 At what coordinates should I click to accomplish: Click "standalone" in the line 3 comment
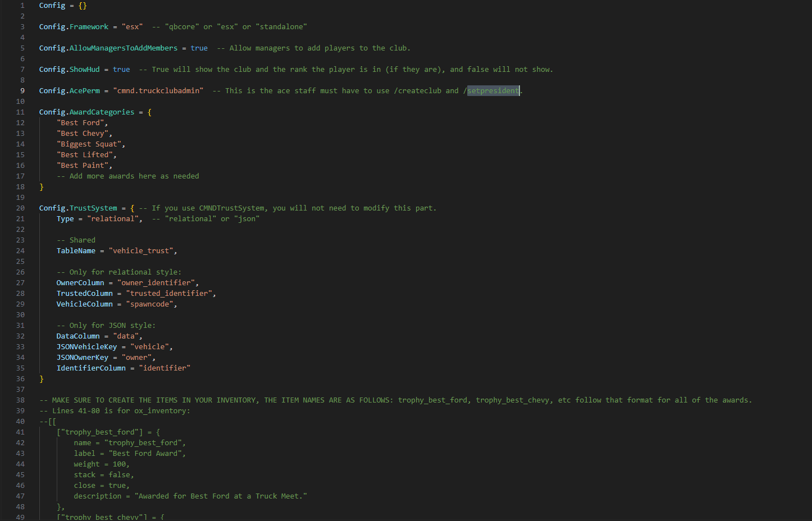[x=281, y=27]
